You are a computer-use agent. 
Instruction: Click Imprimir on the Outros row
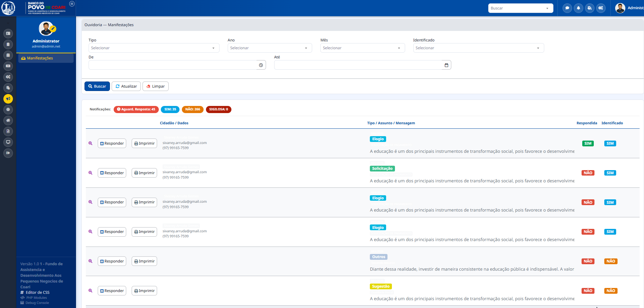[x=144, y=261]
